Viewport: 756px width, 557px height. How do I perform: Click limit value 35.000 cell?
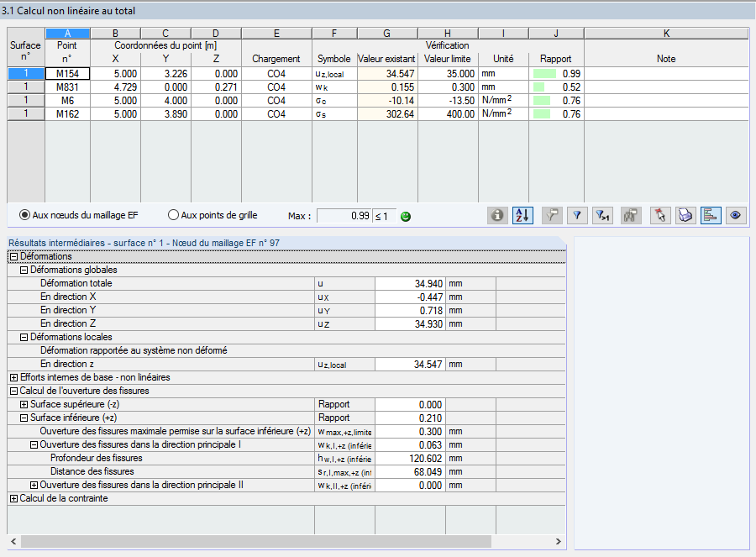(448, 74)
